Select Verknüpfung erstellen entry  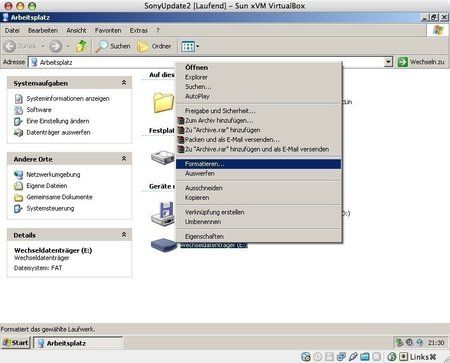258,212
